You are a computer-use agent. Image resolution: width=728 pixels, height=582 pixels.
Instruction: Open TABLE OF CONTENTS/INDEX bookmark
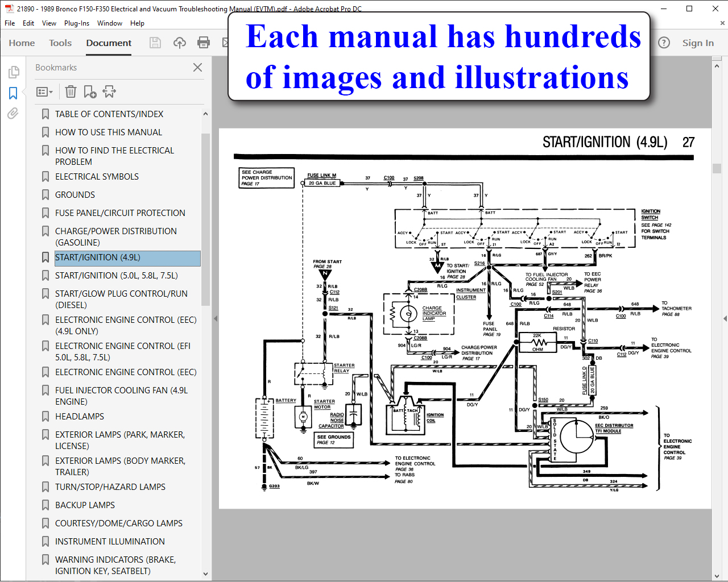tap(109, 114)
